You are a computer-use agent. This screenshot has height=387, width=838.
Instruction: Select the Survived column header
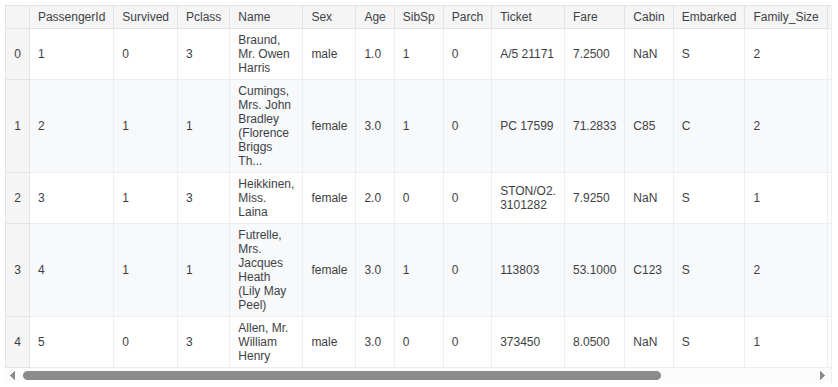[x=145, y=17]
